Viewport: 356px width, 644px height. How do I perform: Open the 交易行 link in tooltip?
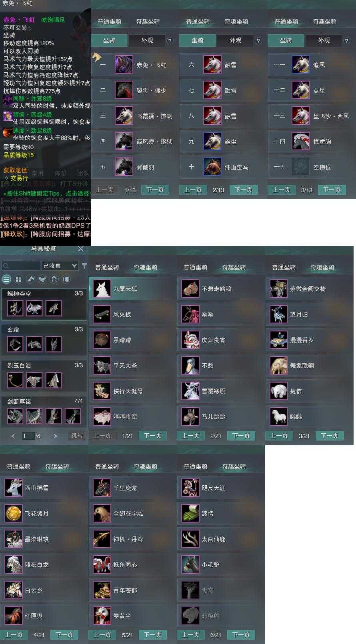[x=19, y=178]
